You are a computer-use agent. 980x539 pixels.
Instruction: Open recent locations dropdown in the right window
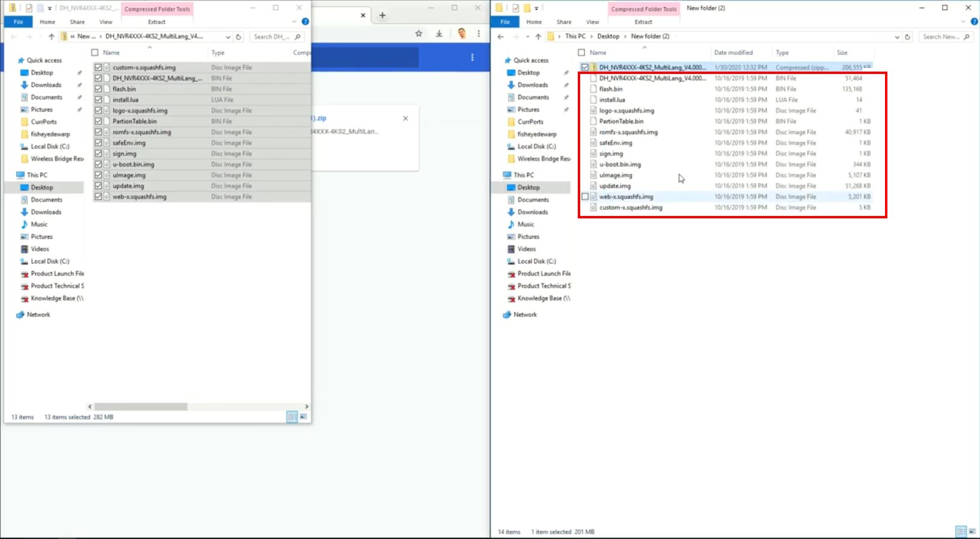[x=527, y=37]
